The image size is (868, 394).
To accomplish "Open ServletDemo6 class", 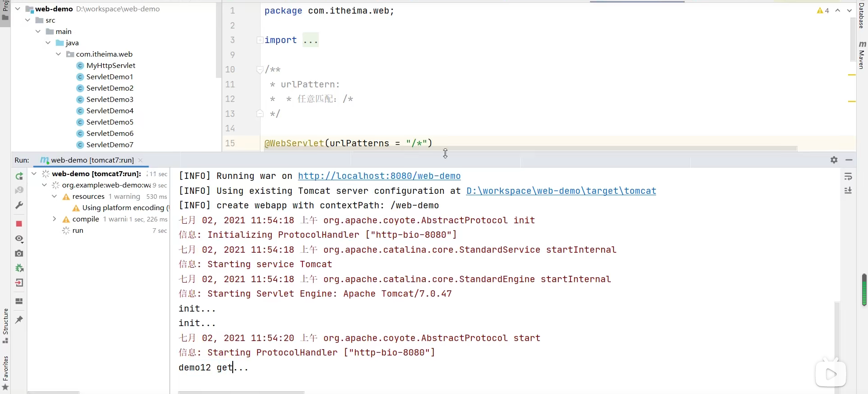I will pos(110,133).
